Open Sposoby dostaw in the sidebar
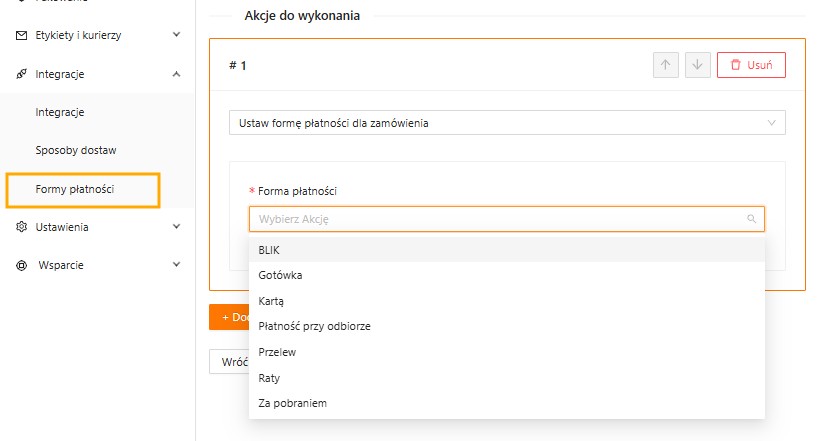Image resolution: width=830 pixels, height=441 pixels. [76, 150]
